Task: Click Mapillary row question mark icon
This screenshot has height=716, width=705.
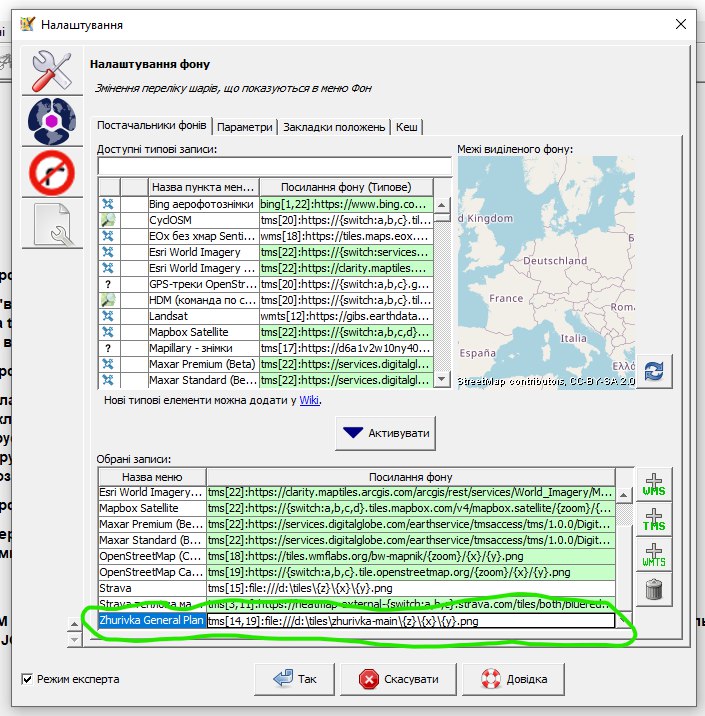Action: pyautogui.click(x=108, y=348)
